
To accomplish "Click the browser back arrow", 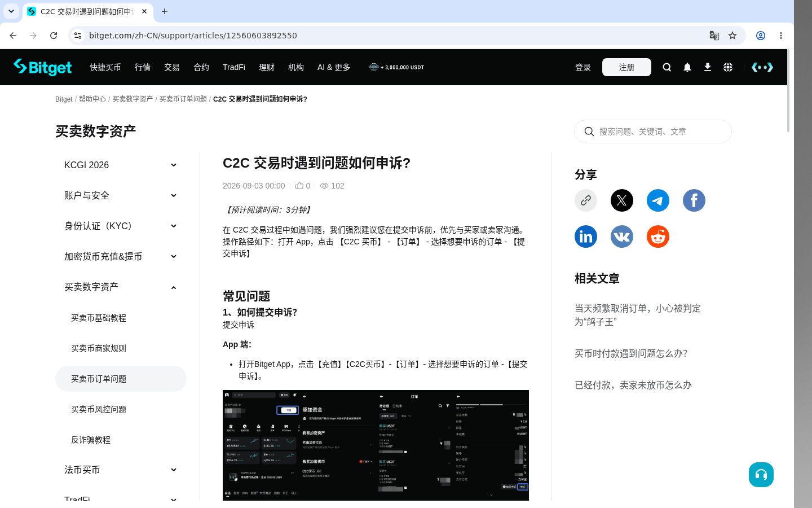I will (x=13, y=36).
